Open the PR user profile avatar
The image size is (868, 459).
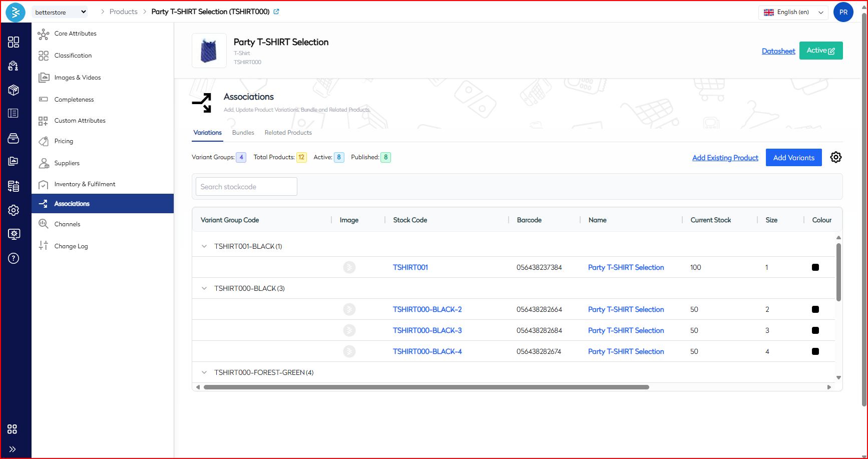843,12
